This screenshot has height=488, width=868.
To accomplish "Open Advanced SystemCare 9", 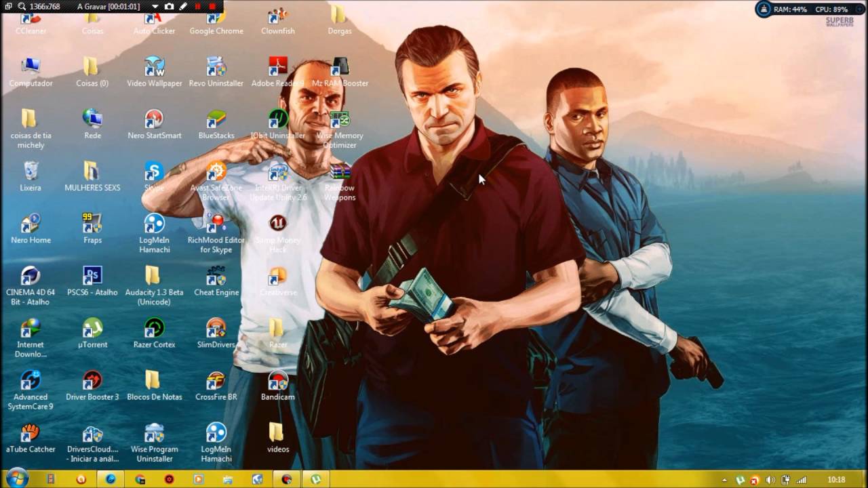I will [31, 390].
